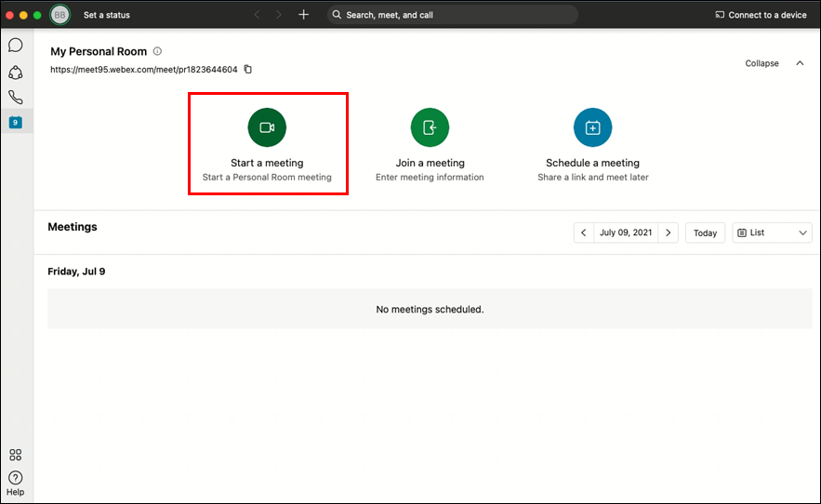Click the Join a meeting label
The image size is (821, 504).
pos(430,163)
